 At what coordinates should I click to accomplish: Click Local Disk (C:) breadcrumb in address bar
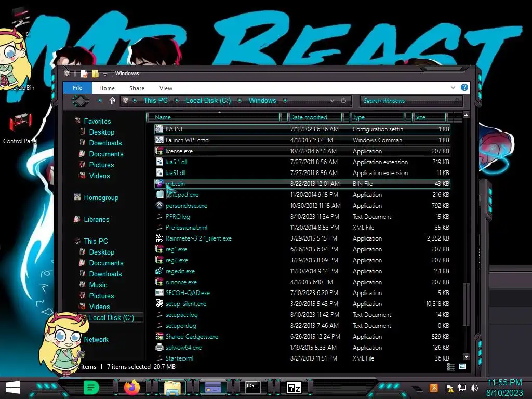click(208, 100)
